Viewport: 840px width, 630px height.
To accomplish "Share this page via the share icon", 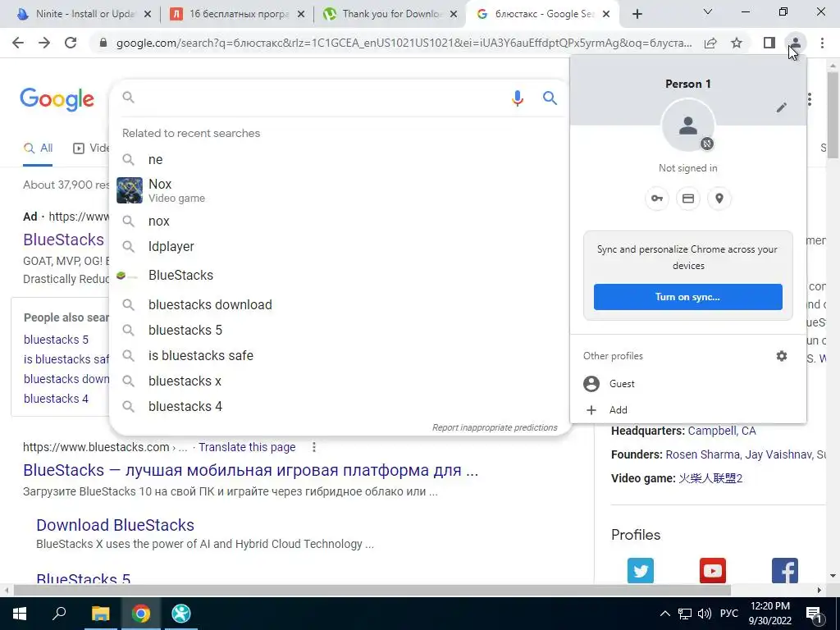I will tap(710, 43).
